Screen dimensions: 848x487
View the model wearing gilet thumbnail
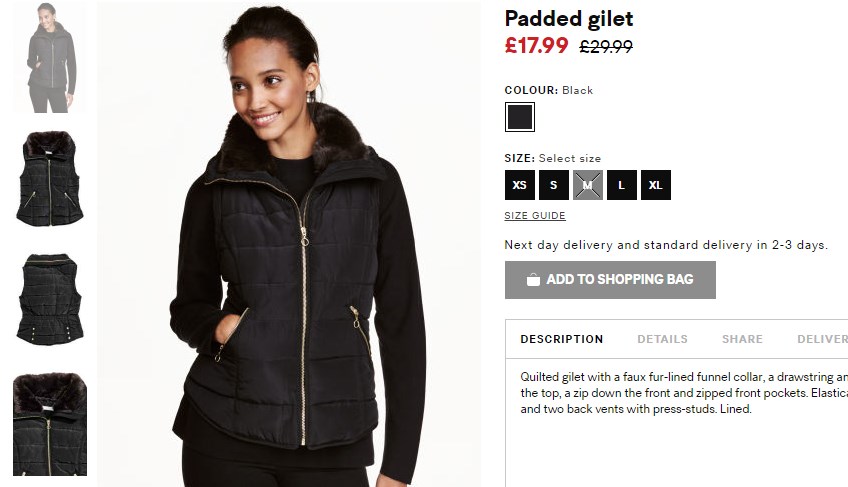(50, 57)
